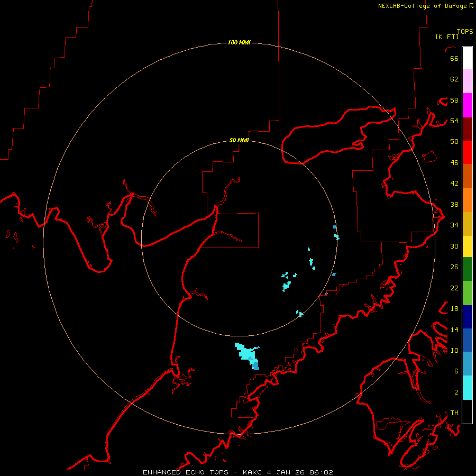Click the medium blue 18 K FT swatch
Screen dimensions: 476x476
click(467, 340)
